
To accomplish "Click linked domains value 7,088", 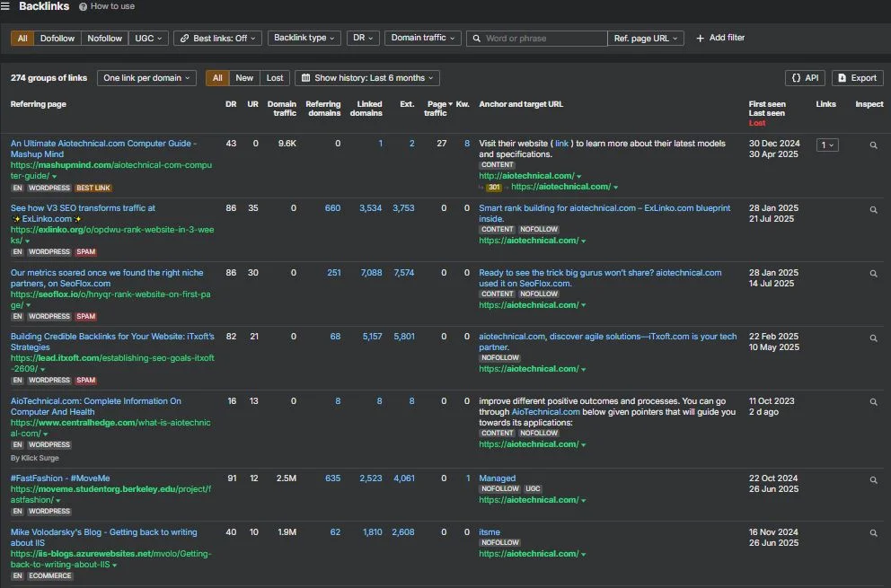I will coord(371,273).
